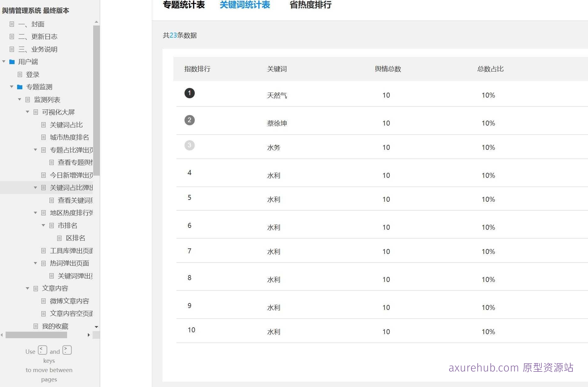588x387 pixels.
Task: Switch to the 专题统计表 tab
Action: [184, 5]
